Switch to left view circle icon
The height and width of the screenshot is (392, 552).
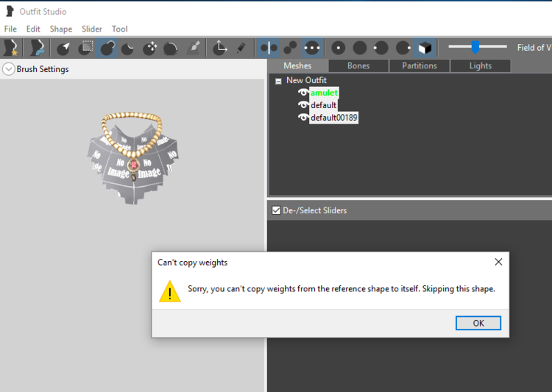[381, 48]
